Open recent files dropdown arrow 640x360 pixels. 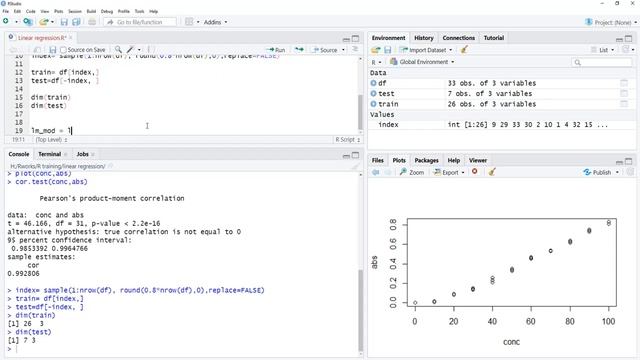click(52, 22)
